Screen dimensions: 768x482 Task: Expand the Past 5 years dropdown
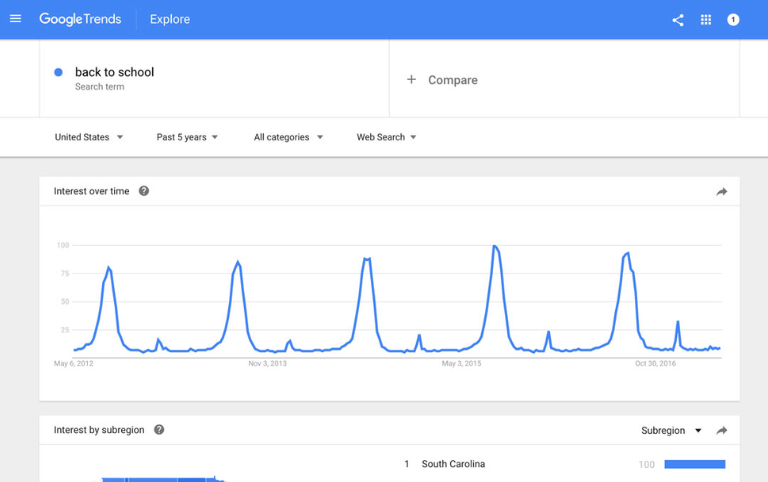coord(187,137)
